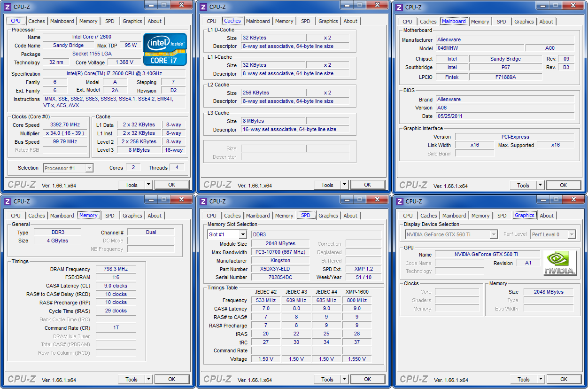
Task: Click the LPCIO value F71889A
Action: point(505,77)
